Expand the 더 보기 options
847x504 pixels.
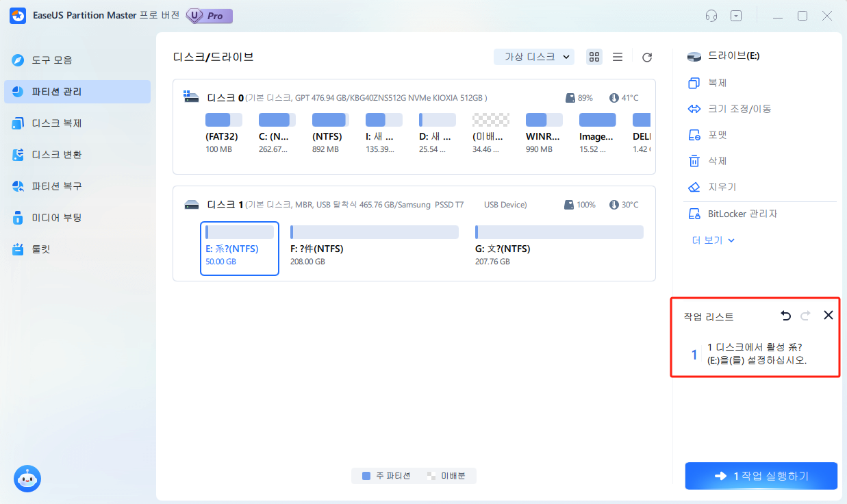click(712, 240)
